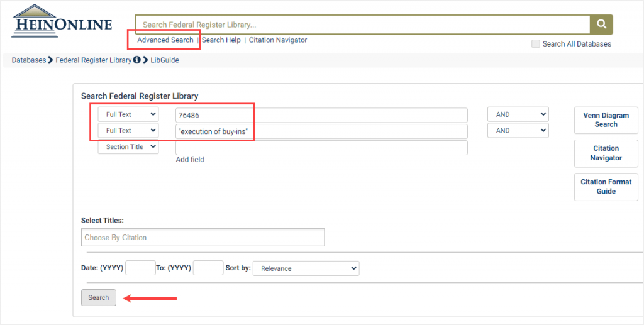Open the Section Title field dropdown

(128, 147)
